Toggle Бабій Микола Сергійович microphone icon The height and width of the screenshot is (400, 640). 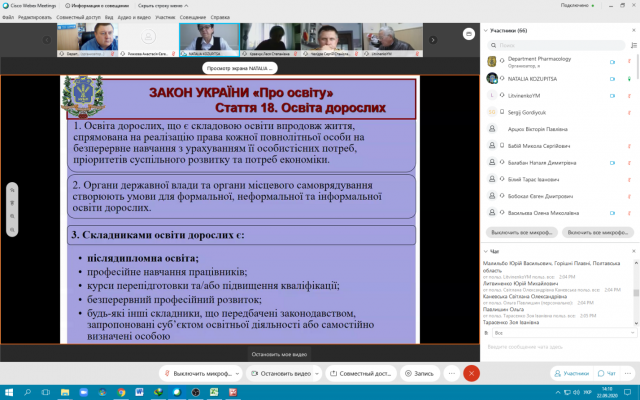[x=629, y=146]
